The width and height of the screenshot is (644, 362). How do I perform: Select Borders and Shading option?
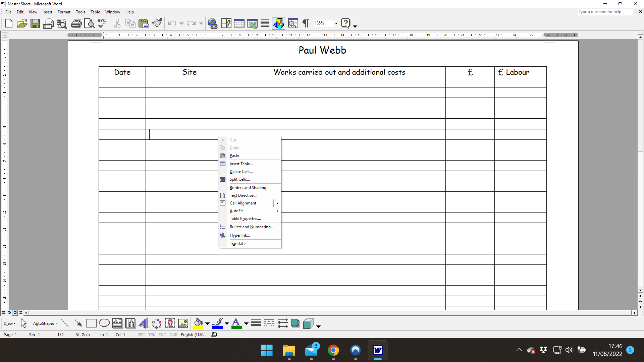coord(249,188)
